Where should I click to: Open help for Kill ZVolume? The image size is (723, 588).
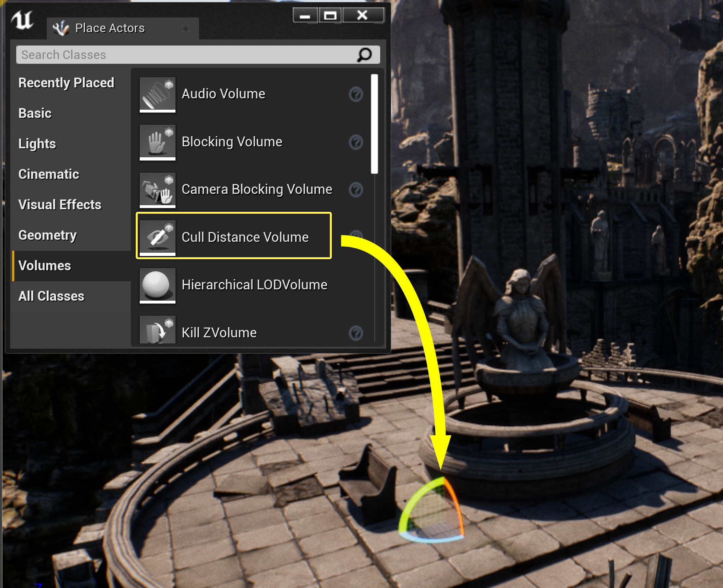(x=356, y=333)
